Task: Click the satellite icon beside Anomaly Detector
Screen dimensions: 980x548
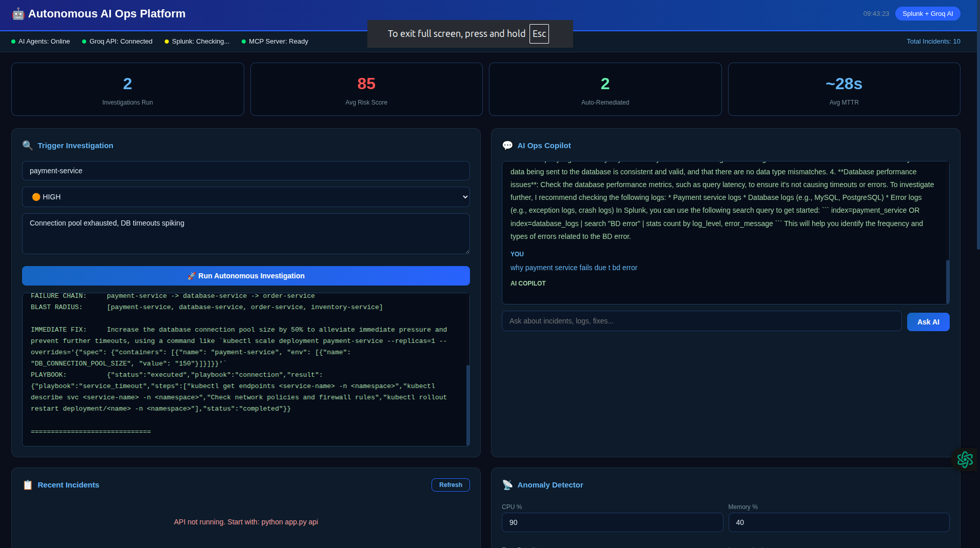Action: pos(507,485)
